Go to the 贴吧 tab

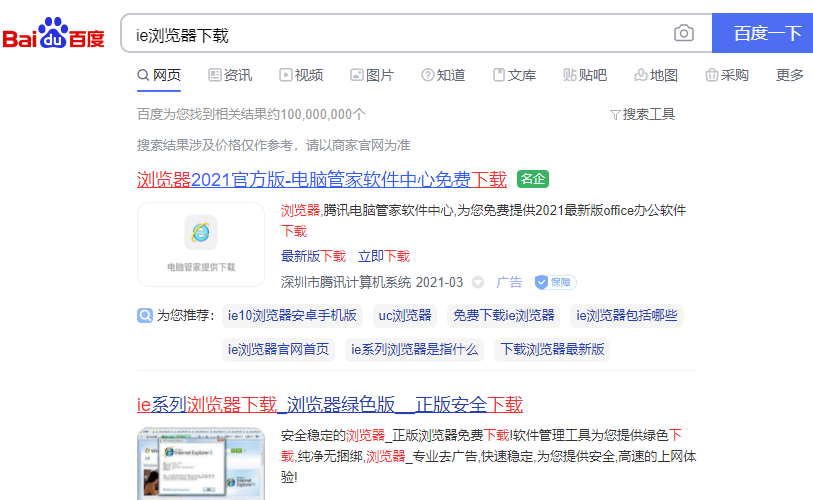click(585, 75)
